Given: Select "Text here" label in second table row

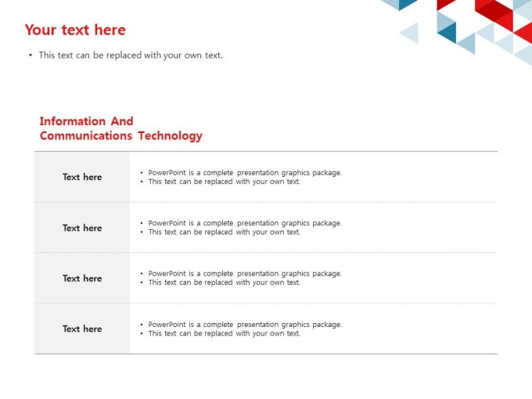Looking at the screenshot, I should pos(82,228).
